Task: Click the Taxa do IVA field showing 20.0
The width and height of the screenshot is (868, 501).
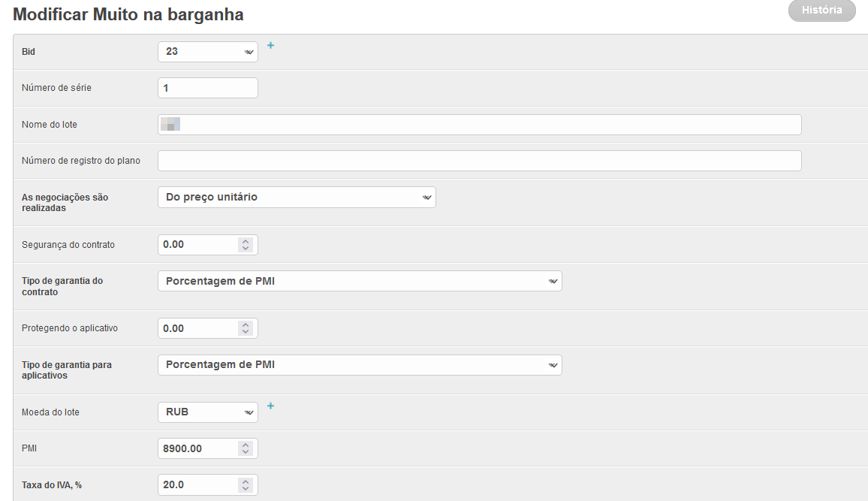Action: click(x=198, y=485)
